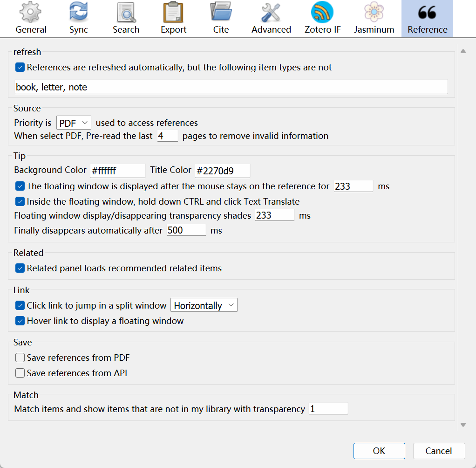The image size is (476, 468).
Task: Switch to the General tab label
Action: coord(31,30)
